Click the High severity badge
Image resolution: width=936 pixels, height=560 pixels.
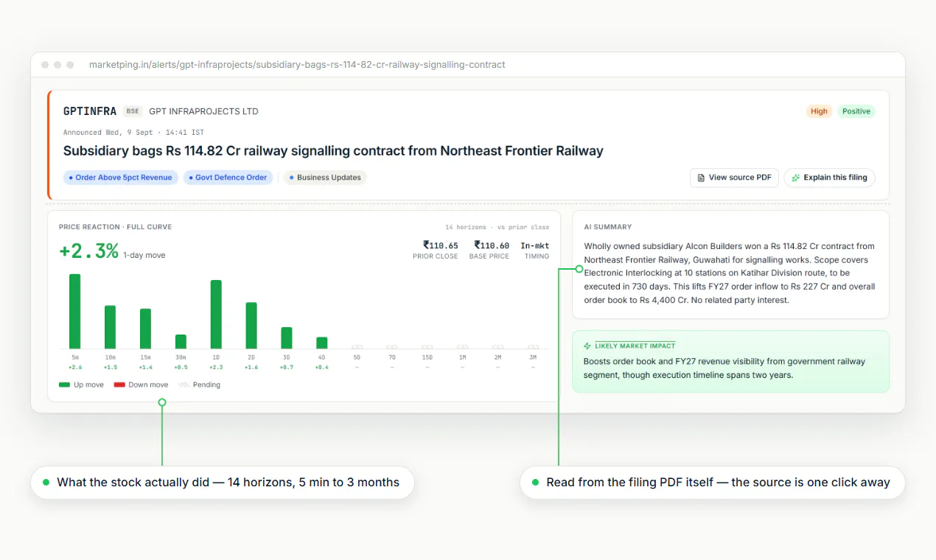click(819, 111)
